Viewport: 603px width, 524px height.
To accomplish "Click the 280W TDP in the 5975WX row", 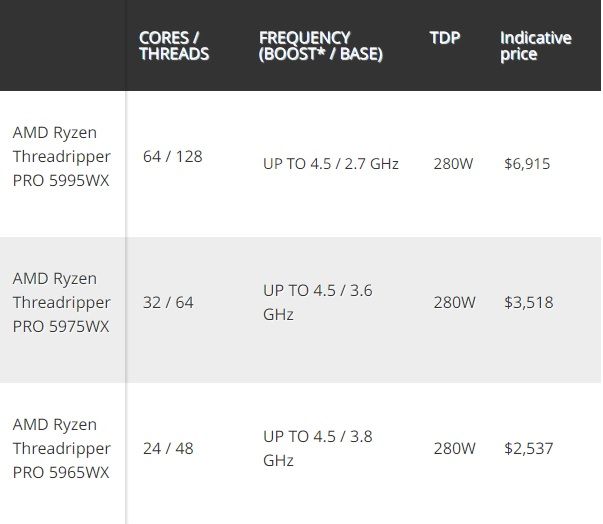I will tap(454, 302).
